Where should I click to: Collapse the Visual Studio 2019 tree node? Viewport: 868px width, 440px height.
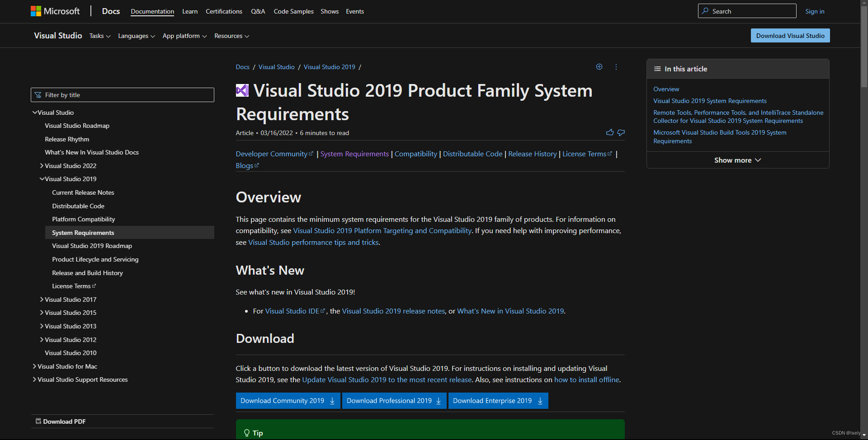coord(42,179)
